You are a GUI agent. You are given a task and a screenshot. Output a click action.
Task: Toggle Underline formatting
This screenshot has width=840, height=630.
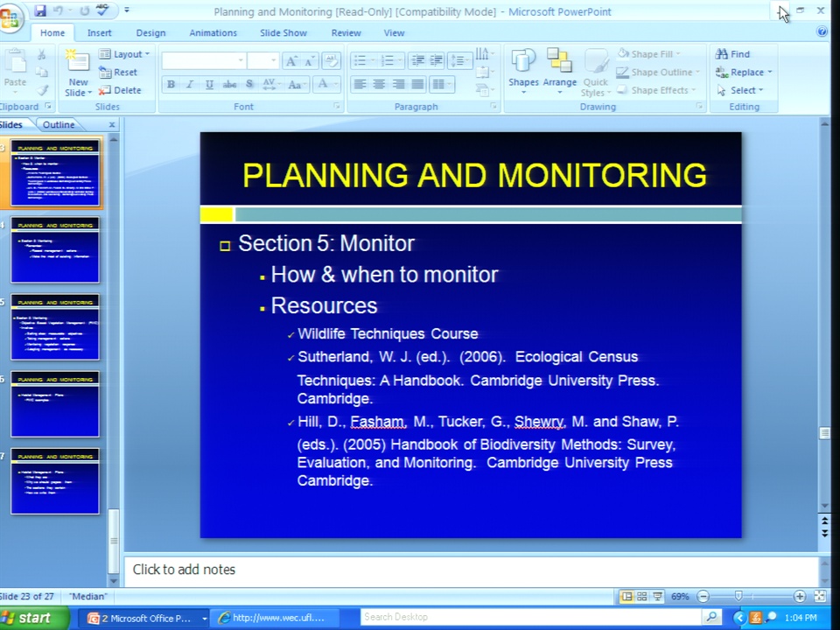pos(209,84)
